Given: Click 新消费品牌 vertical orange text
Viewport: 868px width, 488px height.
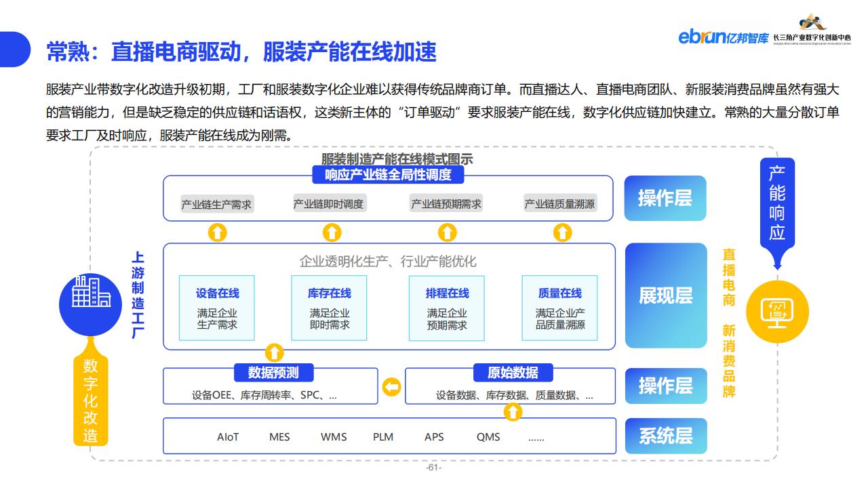Looking at the screenshot, I should [x=728, y=361].
